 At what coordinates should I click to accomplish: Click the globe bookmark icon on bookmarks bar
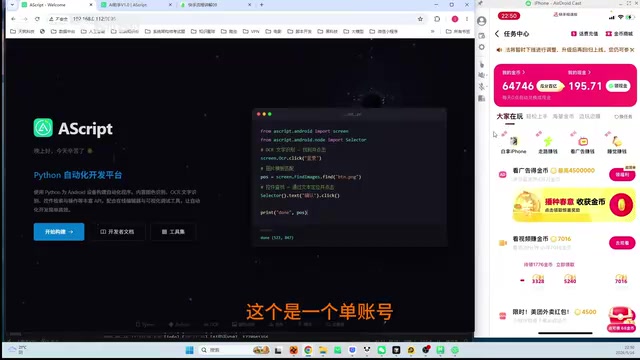pos(42,31)
